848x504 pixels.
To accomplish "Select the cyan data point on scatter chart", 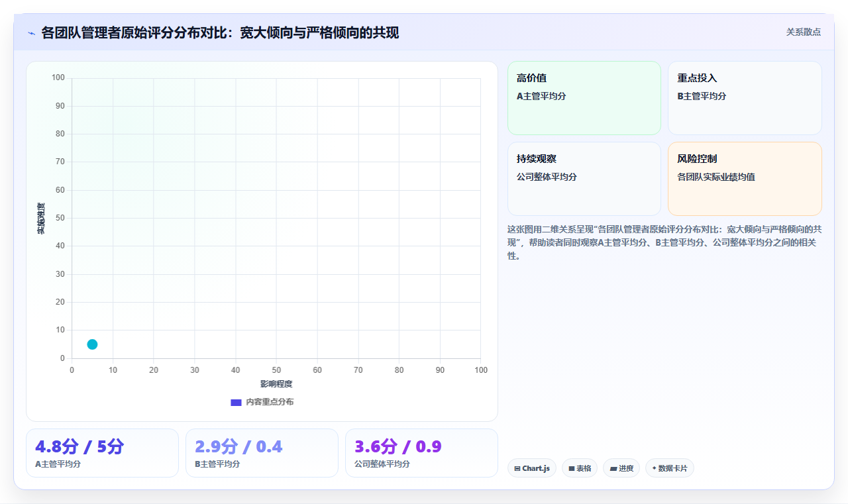I will point(92,344).
